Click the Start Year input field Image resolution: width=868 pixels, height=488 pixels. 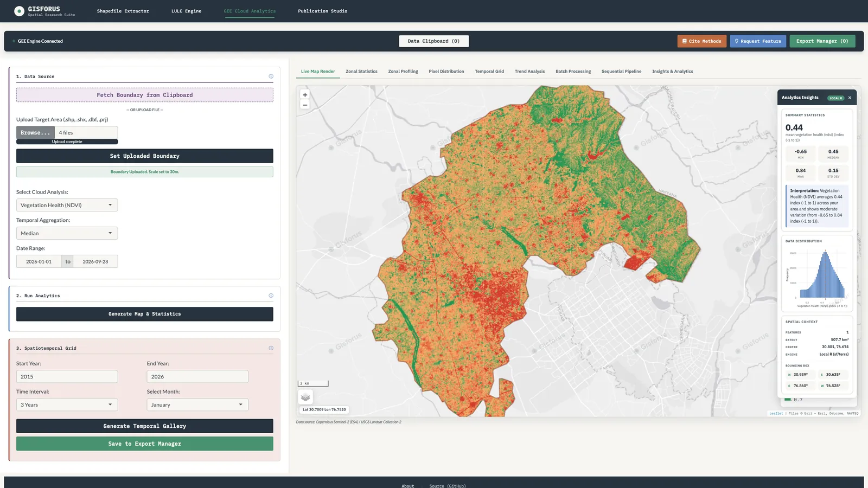(67, 376)
